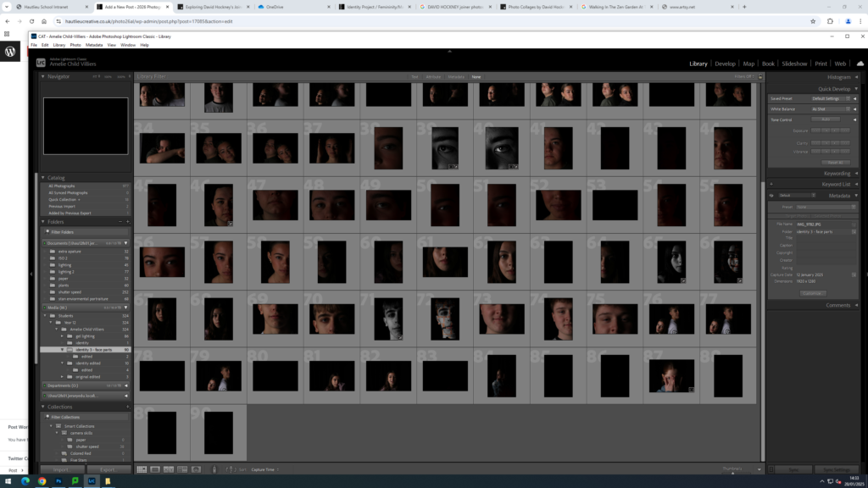Toggle the Filters Off lock switch
Viewport: 868px width, 488px height.
[760, 77]
